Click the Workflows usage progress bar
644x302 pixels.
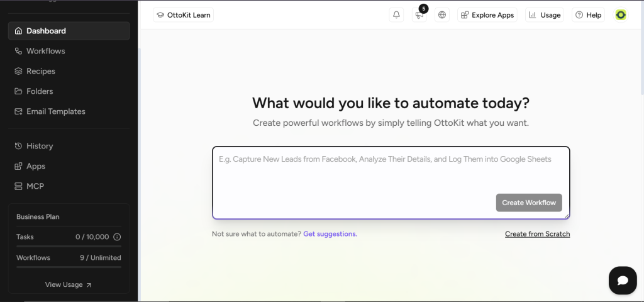coord(69,267)
